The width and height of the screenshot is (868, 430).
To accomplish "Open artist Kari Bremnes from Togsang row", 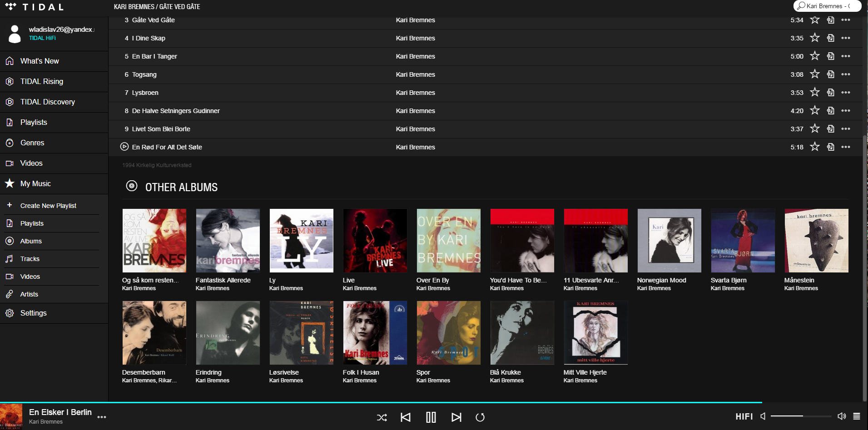I will point(415,74).
